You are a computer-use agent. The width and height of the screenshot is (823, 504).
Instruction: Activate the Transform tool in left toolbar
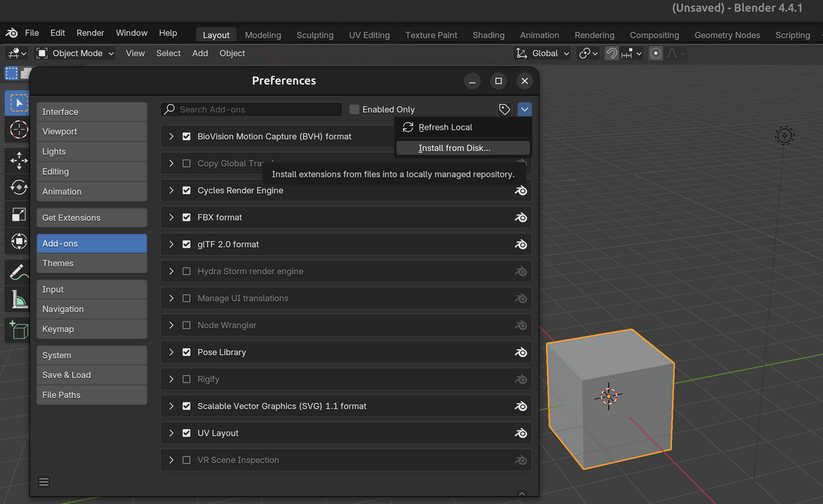tap(19, 241)
